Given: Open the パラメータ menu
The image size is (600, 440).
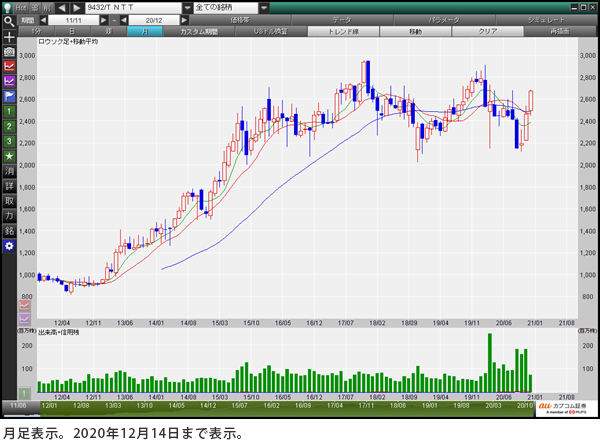Looking at the screenshot, I should tap(444, 20).
